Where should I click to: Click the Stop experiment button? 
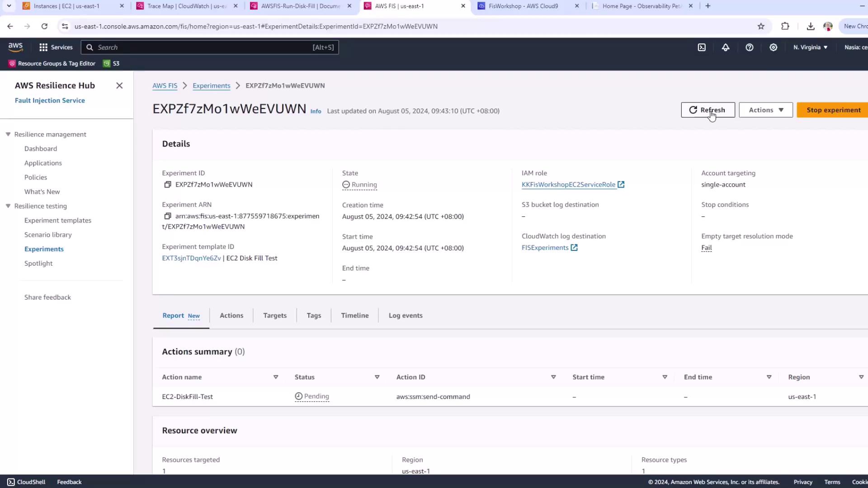point(833,110)
